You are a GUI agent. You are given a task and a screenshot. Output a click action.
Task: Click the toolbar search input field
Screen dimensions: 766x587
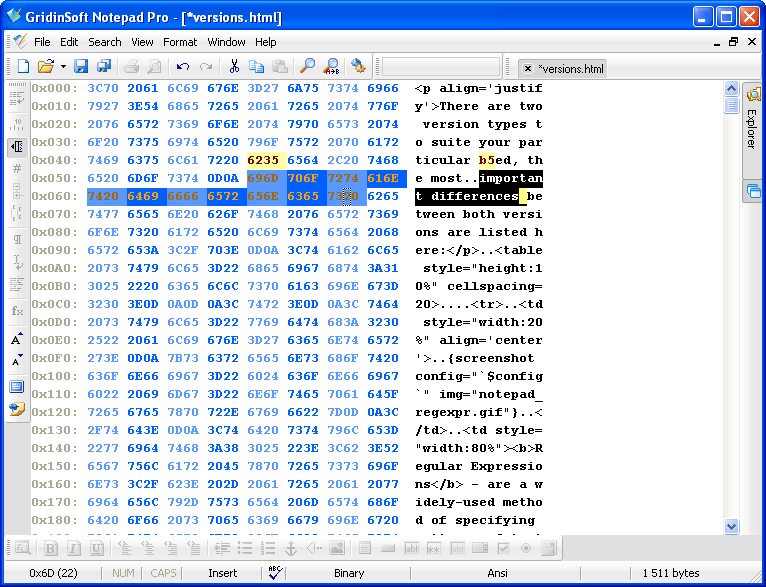(x=441, y=67)
